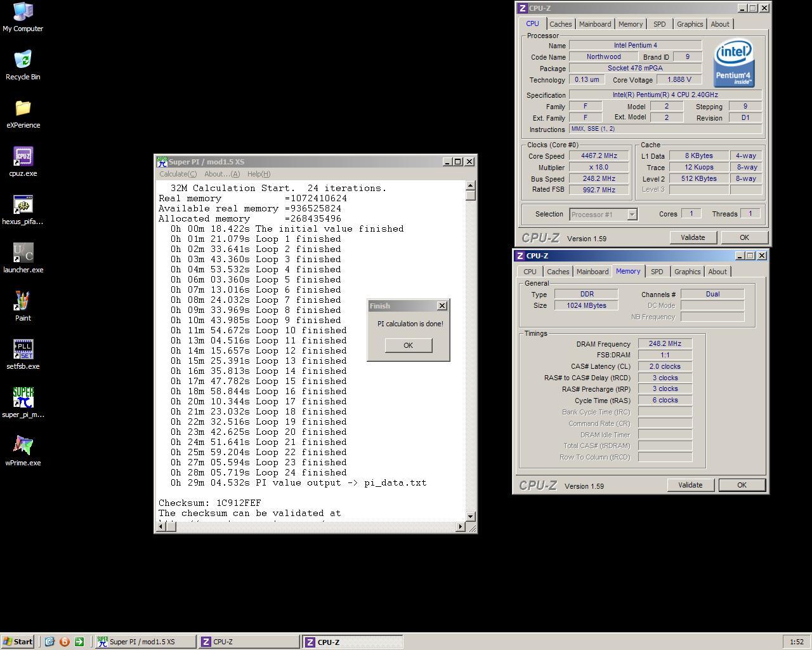Click the orange quick launch icon
812x650 pixels.
click(64, 642)
